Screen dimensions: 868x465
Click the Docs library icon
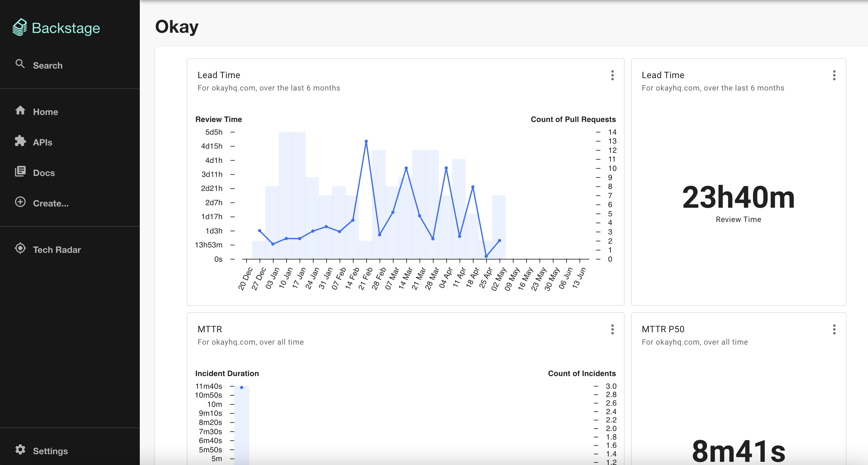tap(20, 171)
